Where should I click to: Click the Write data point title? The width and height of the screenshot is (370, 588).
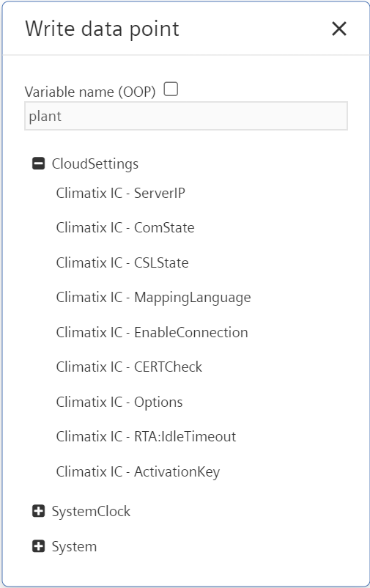pos(103,29)
